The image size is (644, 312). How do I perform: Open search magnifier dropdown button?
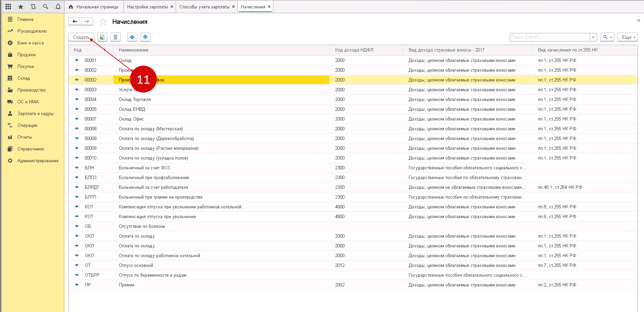coord(607,37)
